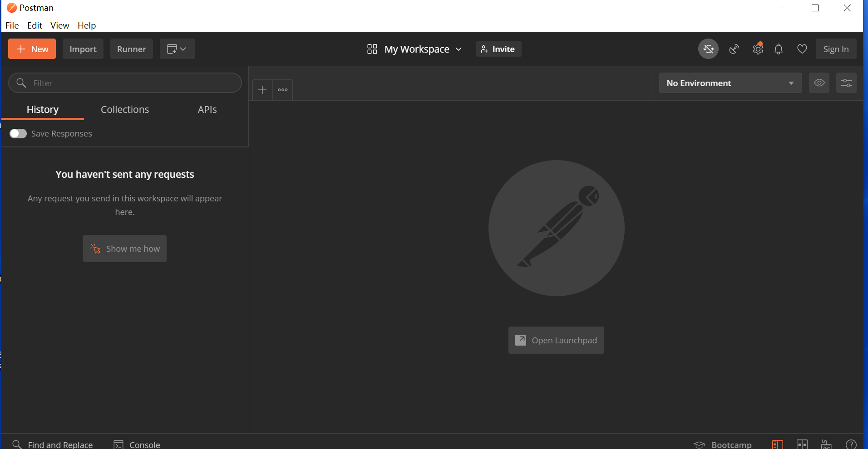Click the workspace grid icon
868x449 pixels.
(372, 49)
